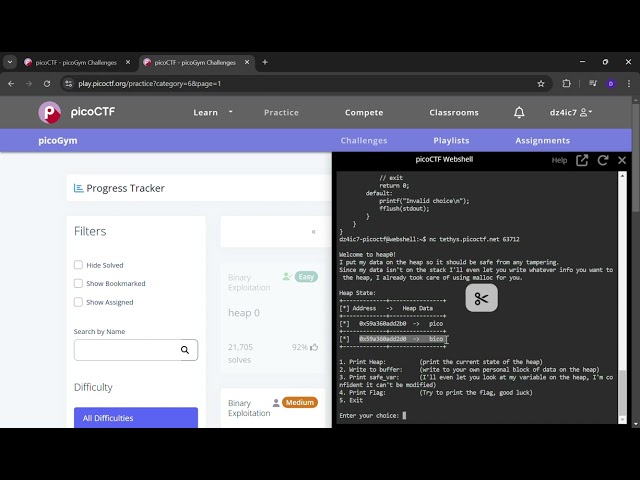Click the search magnifier icon
Screen dimensions: 640x480
tap(185, 350)
